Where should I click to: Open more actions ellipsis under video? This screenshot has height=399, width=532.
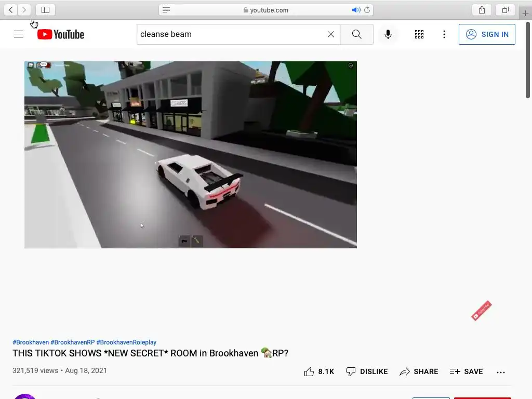click(x=500, y=372)
